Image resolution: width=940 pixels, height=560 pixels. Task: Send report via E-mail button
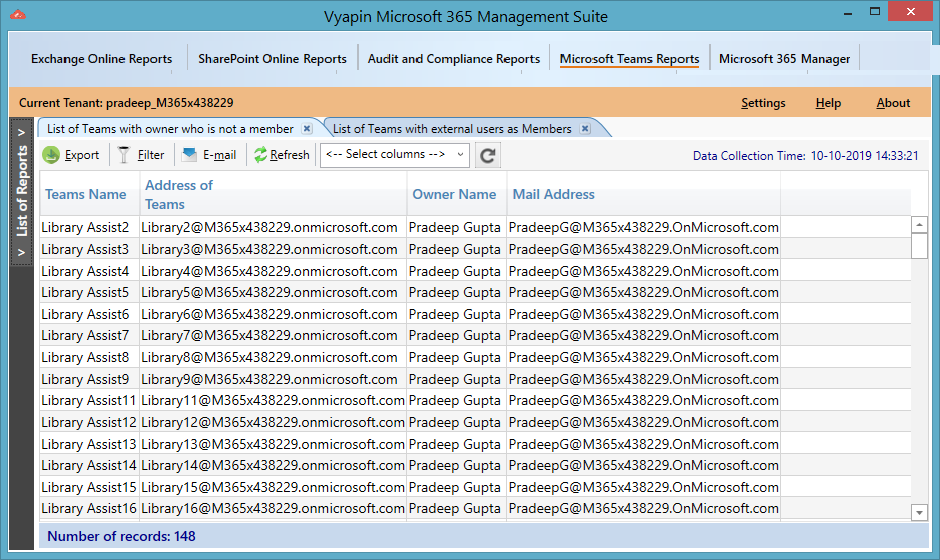[x=209, y=155]
